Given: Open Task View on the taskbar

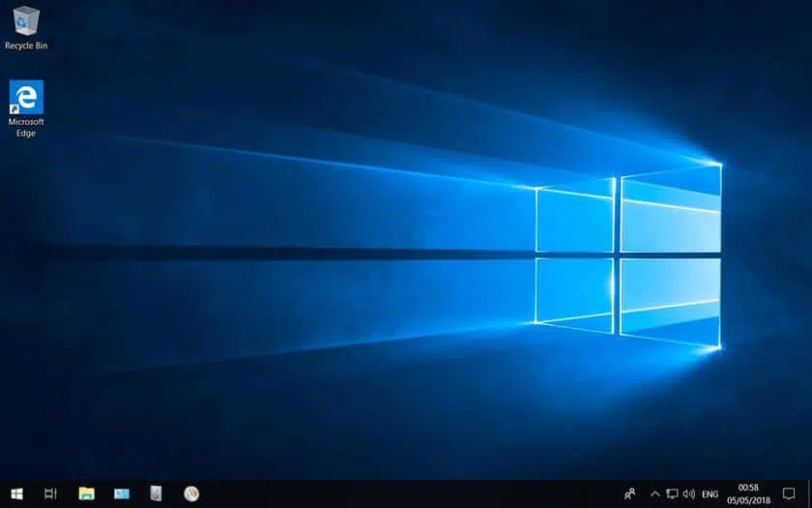Looking at the screenshot, I should click(50, 493).
